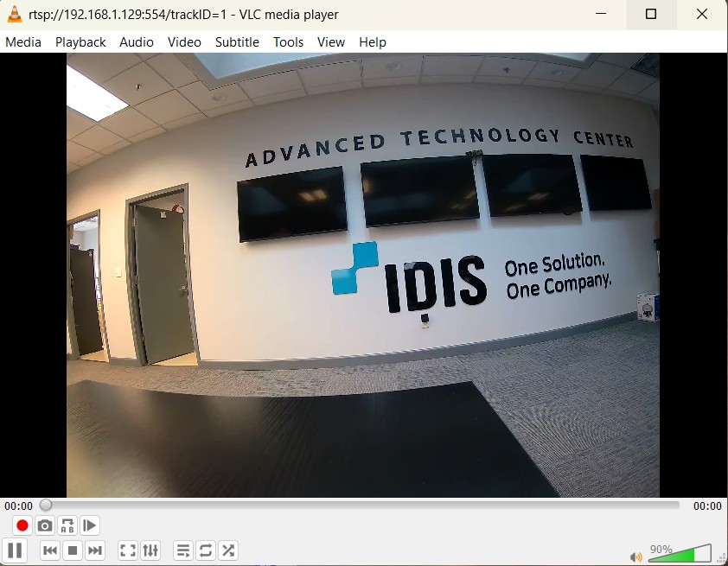Adjust the volume slider at 90%
Screen dimensions: 728x566
pos(680,553)
